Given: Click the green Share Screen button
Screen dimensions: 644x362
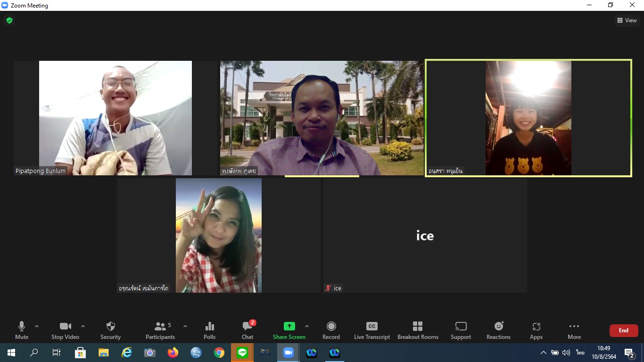Looking at the screenshot, I should [289, 330].
